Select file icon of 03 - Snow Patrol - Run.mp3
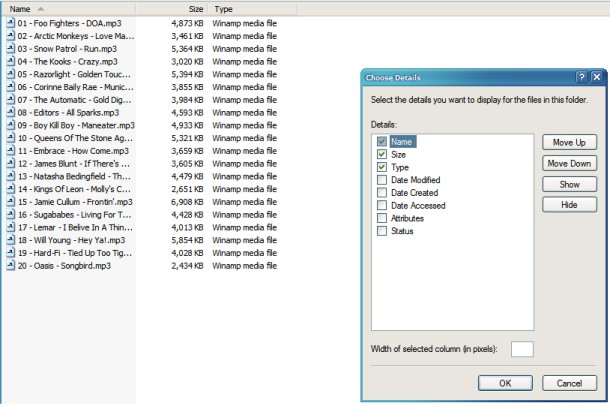The image size is (610, 406). pos(11,49)
